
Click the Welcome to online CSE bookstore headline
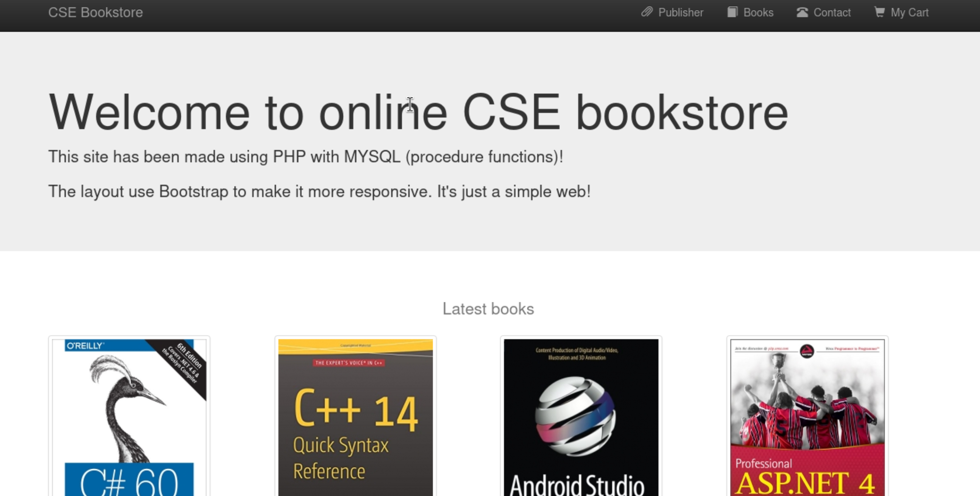418,113
